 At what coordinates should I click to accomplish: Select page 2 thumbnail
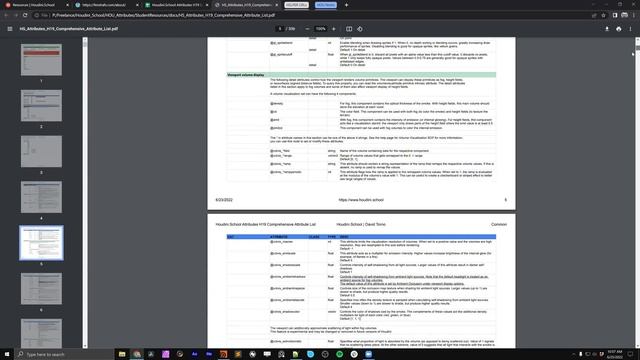tap(41, 105)
